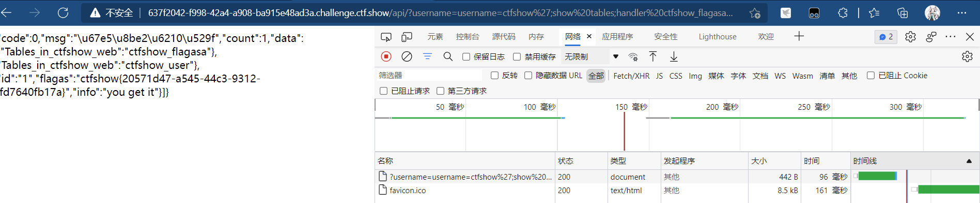Open network search
The height and width of the screenshot is (203, 980).
[x=448, y=56]
